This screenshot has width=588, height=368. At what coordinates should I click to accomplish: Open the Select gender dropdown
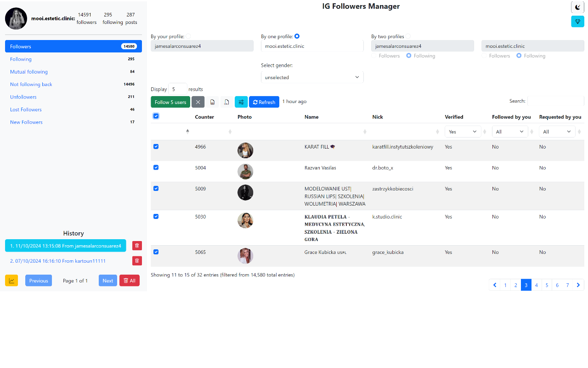[312, 77]
